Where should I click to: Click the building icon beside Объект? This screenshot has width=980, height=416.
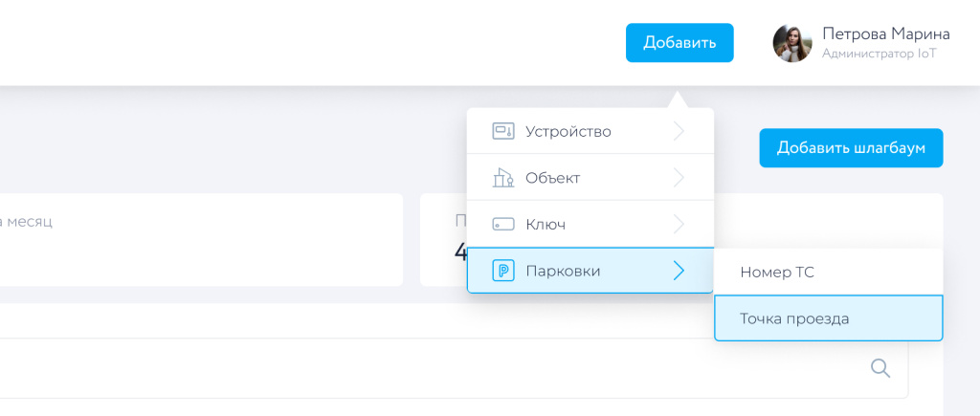(503, 178)
